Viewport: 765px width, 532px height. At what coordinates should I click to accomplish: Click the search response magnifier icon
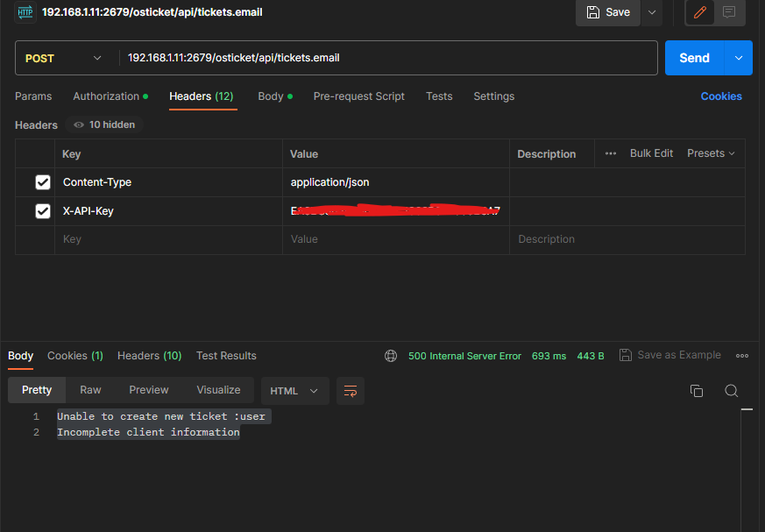point(731,391)
